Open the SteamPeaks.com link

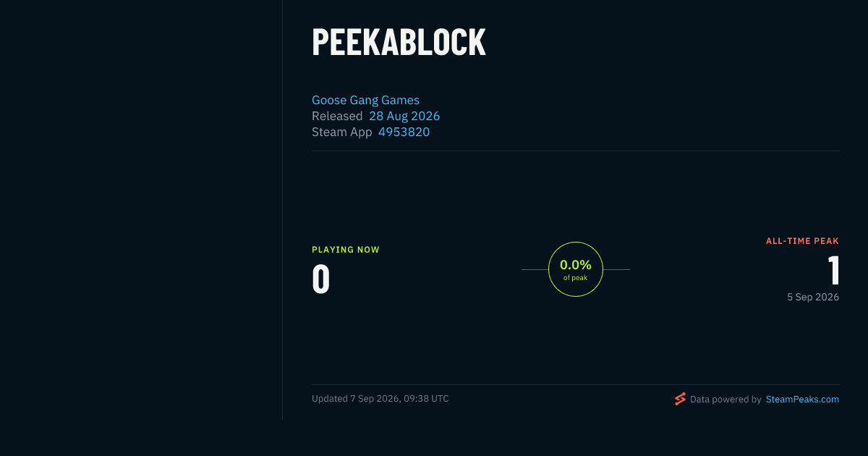[802, 399]
